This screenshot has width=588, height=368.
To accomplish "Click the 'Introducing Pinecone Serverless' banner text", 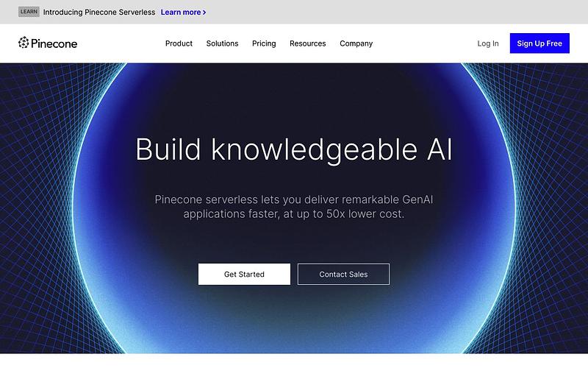I will tap(99, 12).
